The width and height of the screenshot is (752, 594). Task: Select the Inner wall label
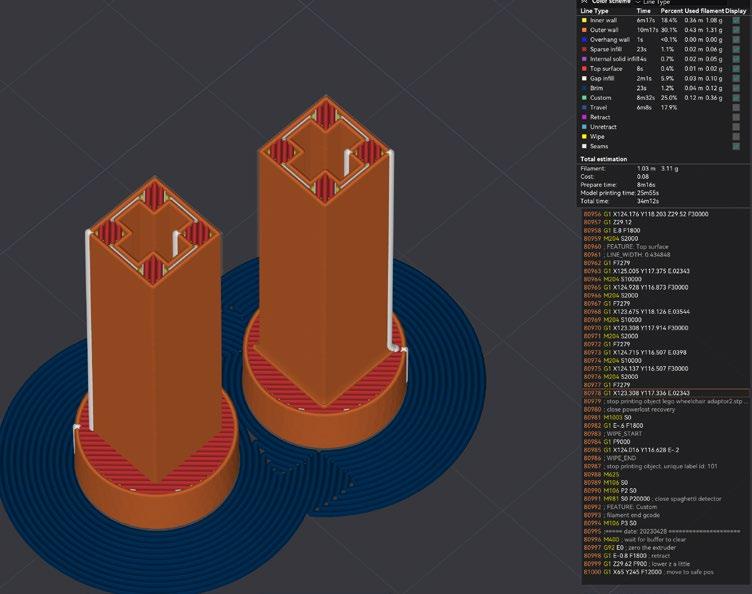(603, 20)
